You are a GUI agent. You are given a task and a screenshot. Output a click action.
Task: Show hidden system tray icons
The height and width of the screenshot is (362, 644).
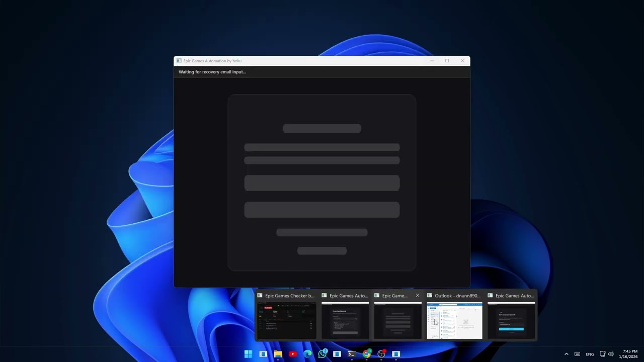click(x=566, y=354)
